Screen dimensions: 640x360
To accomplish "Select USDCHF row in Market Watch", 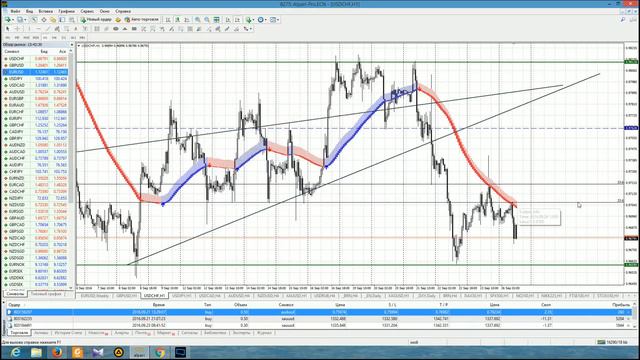I will (x=35, y=58).
